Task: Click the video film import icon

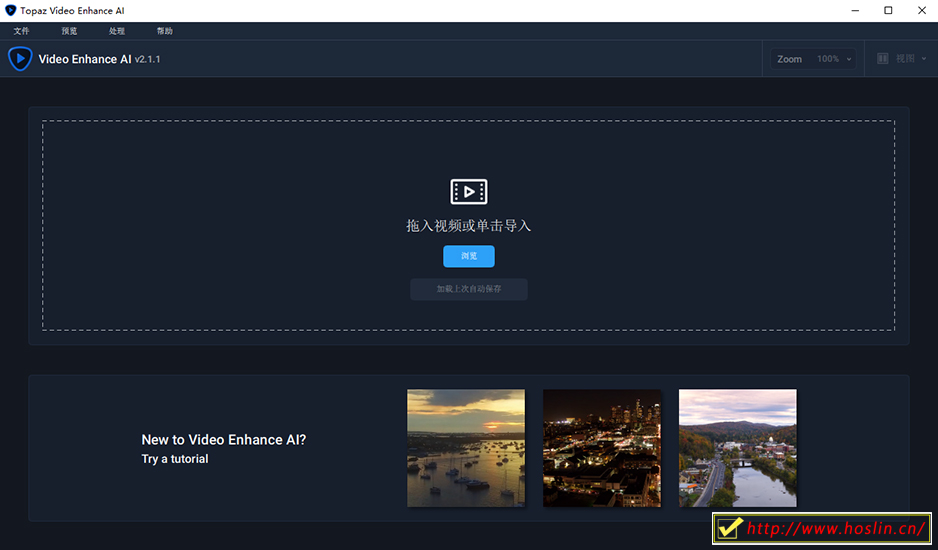Action: tap(469, 192)
